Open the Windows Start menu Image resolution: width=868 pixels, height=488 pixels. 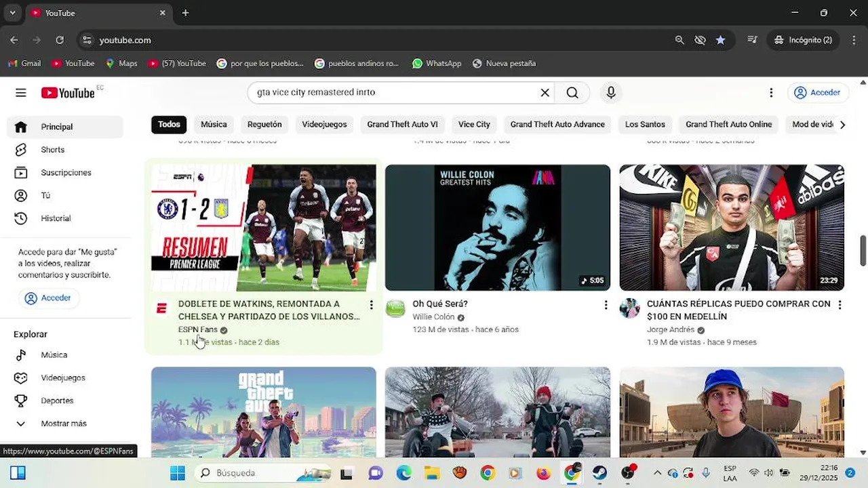pos(178,473)
